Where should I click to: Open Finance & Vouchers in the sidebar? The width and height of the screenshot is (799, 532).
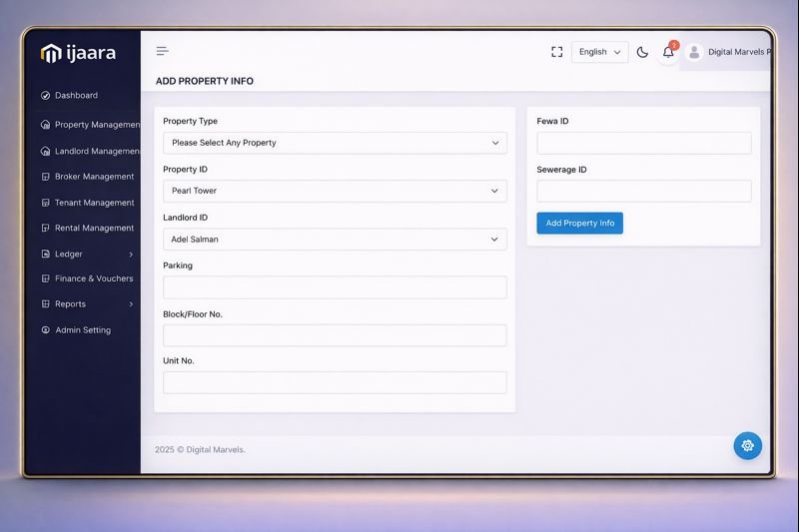click(x=94, y=278)
